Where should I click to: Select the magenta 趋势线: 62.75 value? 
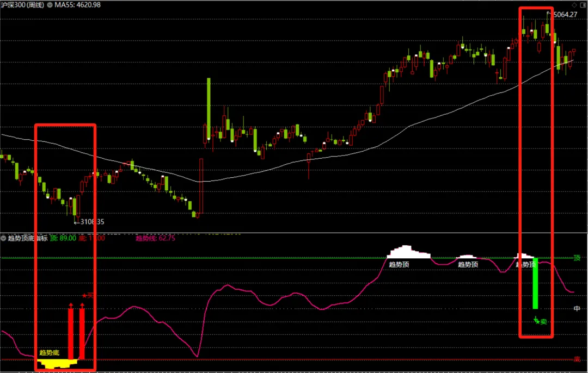(155, 238)
